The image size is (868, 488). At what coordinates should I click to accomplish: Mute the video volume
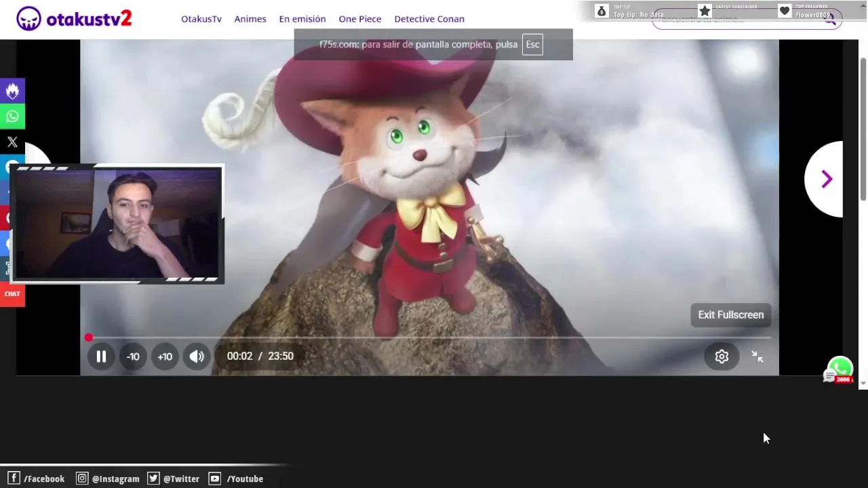point(197,357)
